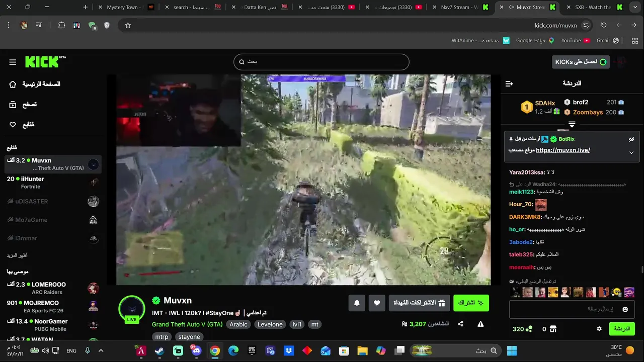The height and width of the screenshot is (362, 644).
Task: Open Steam from the taskbar
Action: tap(159, 350)
